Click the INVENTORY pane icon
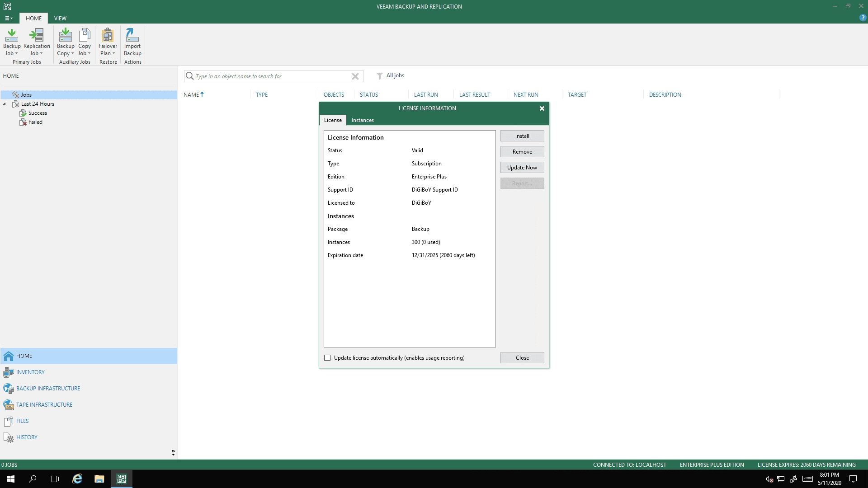Image resolution: width=868 pixels, height=488 pixels. click(x=9, y=372)
